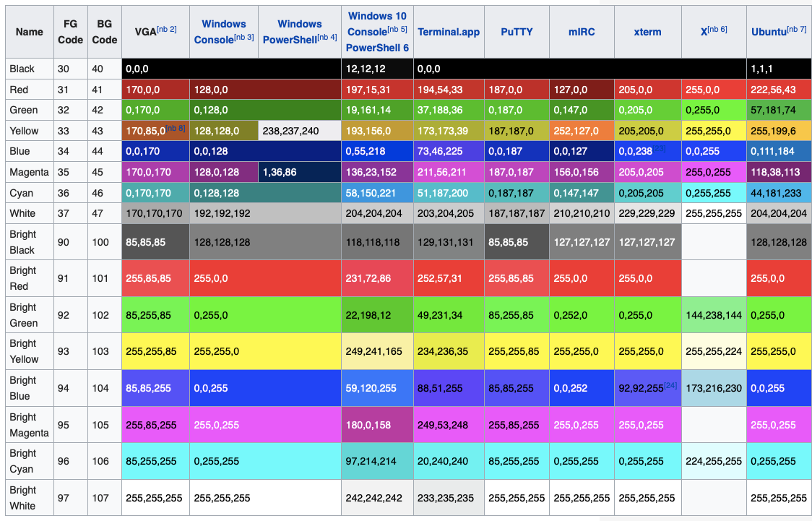Click the 'FG Code' column header
This screenshot has width=812, height=521.
(x=70, y=32)
